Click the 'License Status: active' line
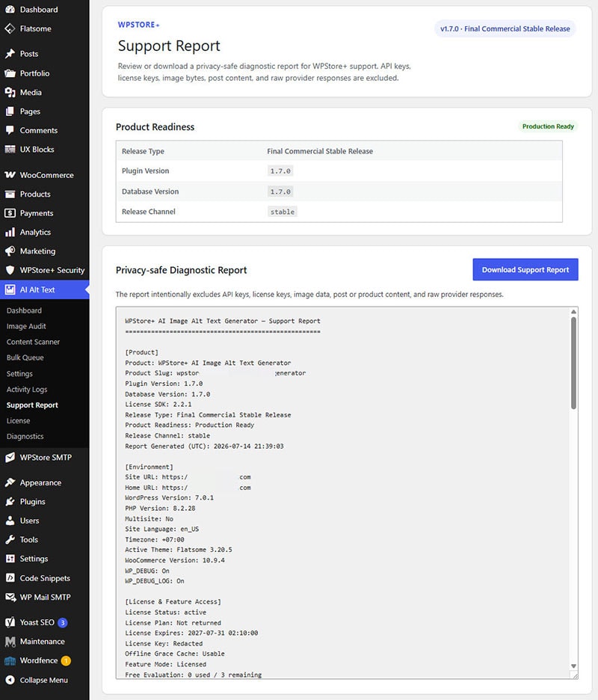 click(x=165, y=612)
